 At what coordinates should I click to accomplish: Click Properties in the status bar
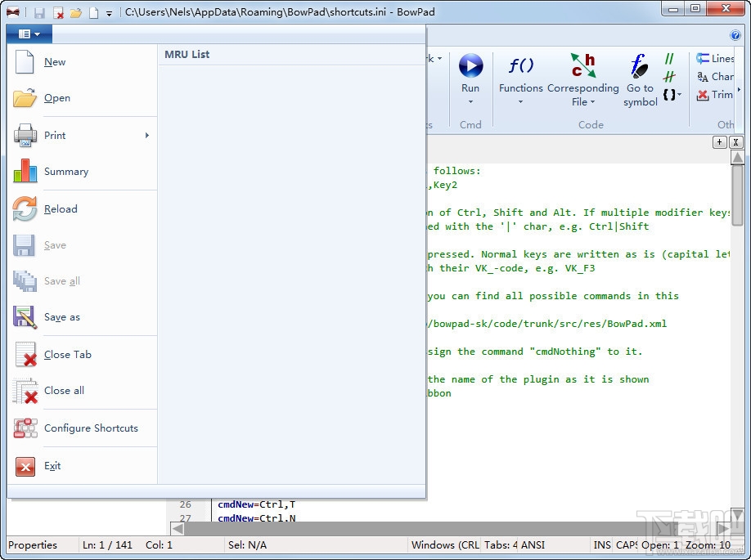[x=33, y=545]
